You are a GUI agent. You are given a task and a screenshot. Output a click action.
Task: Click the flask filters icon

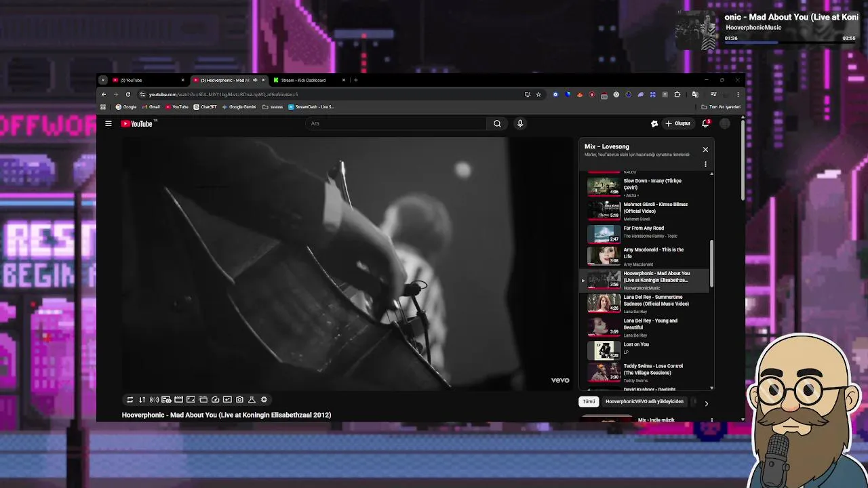252,400
